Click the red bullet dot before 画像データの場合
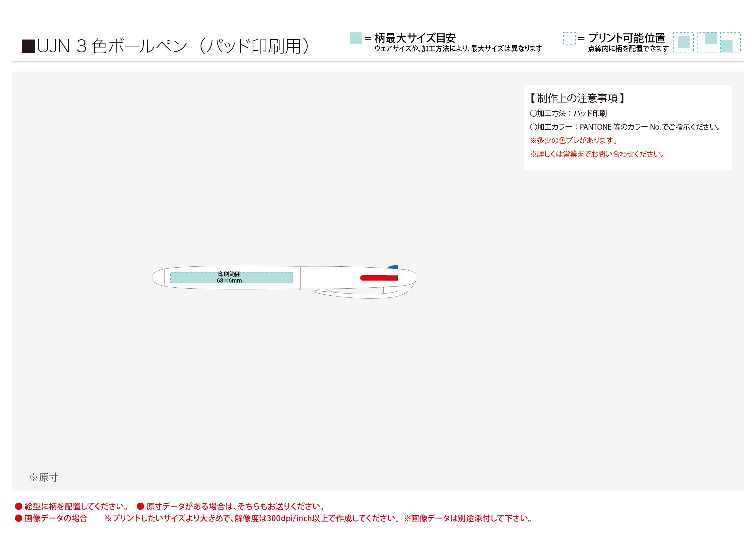756x534 pixels. tap(19, 518)
